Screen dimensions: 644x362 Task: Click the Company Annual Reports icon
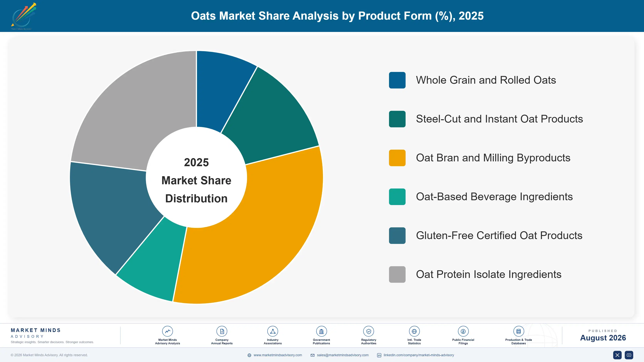click(222, 331)
